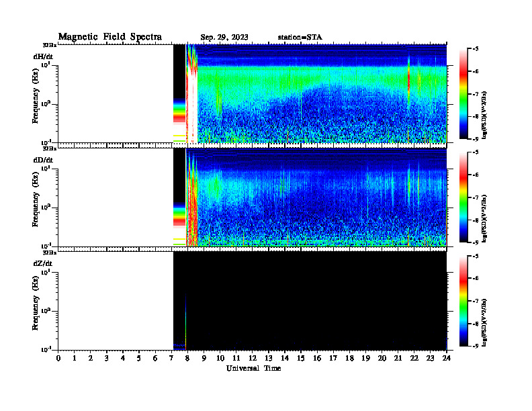Click hour tick label "20" on time axis
Image resolution: width=532 pixels, height=411 pixels.
(x=382, y=359)
